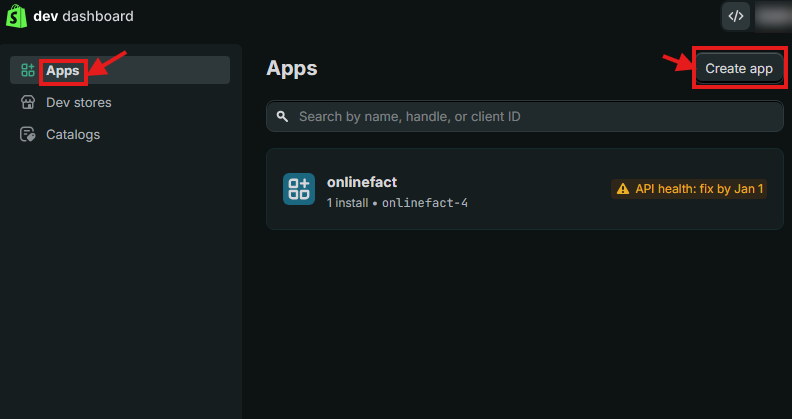Click the search magnifier icon
Image resolution: width=792 pixels, height=419 pixels.
coord(282,117)
